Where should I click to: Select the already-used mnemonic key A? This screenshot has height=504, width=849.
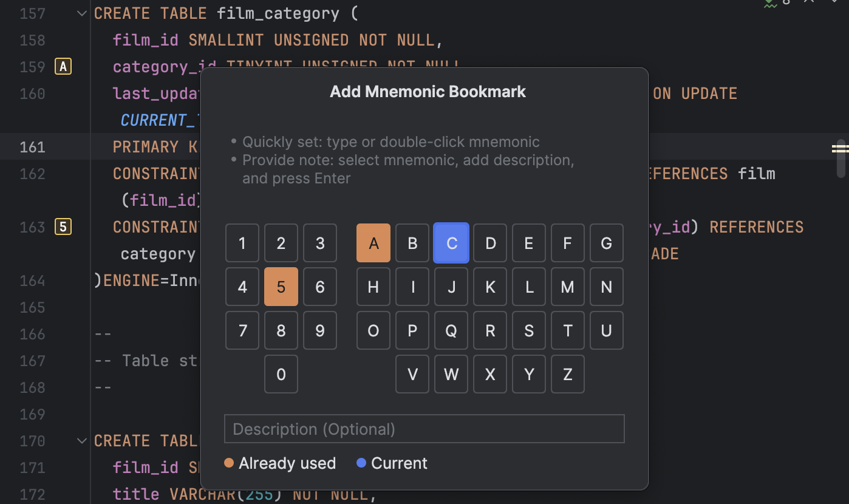click(x=373, y=243)
